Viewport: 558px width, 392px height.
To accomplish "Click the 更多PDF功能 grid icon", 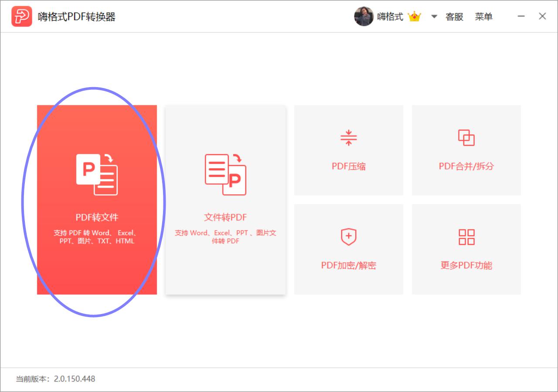I will pyautogui.click(x=466, y=237).
